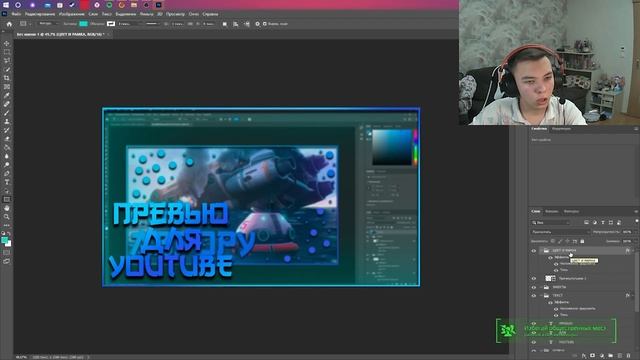Collapse effects list on ТЕКСТ fx arrow
Image resolution: width=640 pixels, height=360 pixels.
(x=633, y=296)
